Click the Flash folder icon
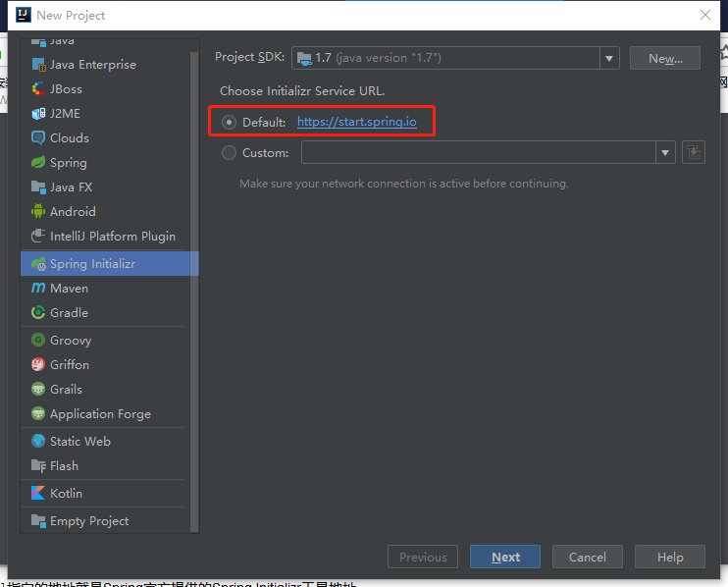 [38, 465]
